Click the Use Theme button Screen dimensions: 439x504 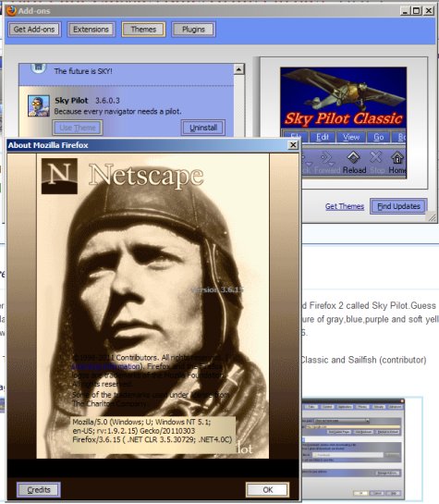point(78,128)
